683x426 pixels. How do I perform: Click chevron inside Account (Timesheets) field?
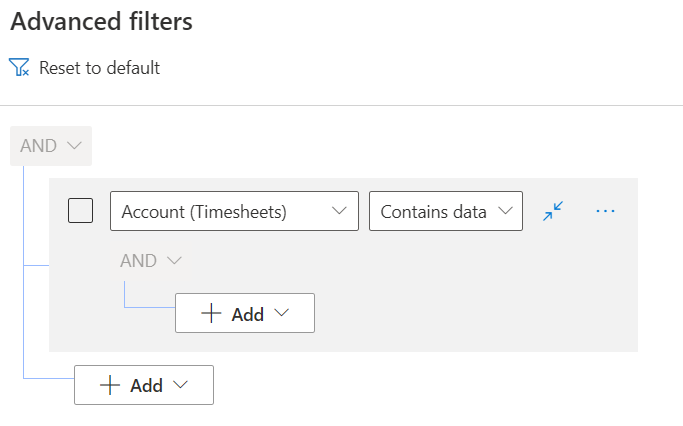(339, 211)
